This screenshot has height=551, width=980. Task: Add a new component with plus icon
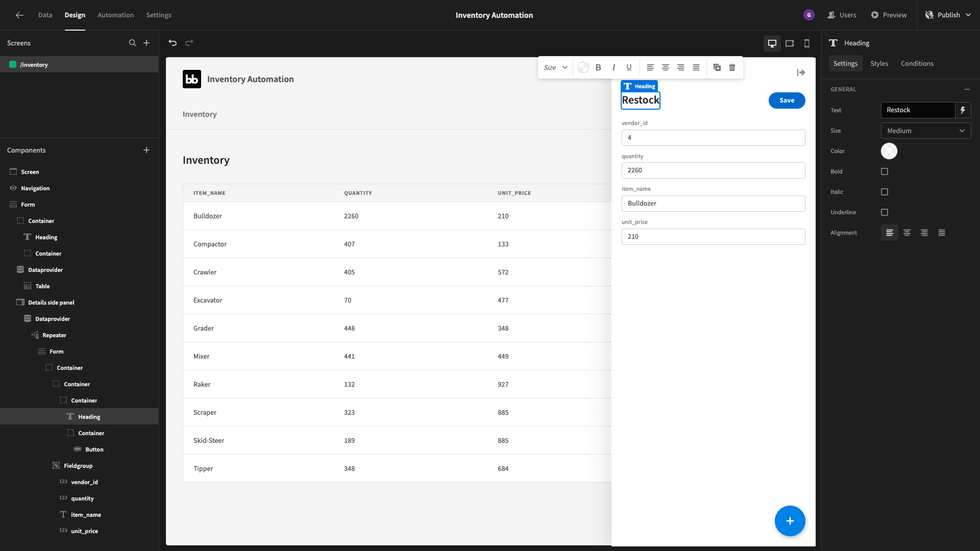click(x=146, y=150)
